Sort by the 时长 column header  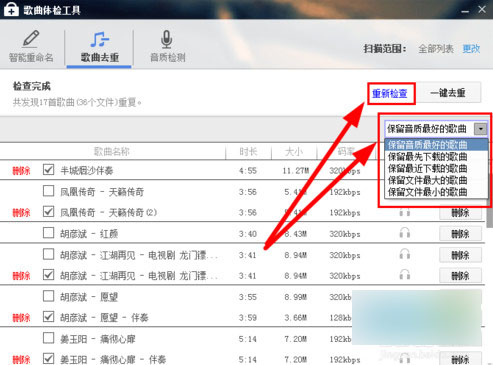coord(248,152)
